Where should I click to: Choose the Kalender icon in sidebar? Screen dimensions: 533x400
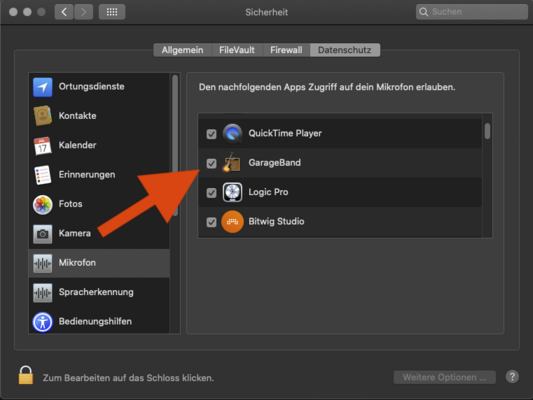click(42, 145)
